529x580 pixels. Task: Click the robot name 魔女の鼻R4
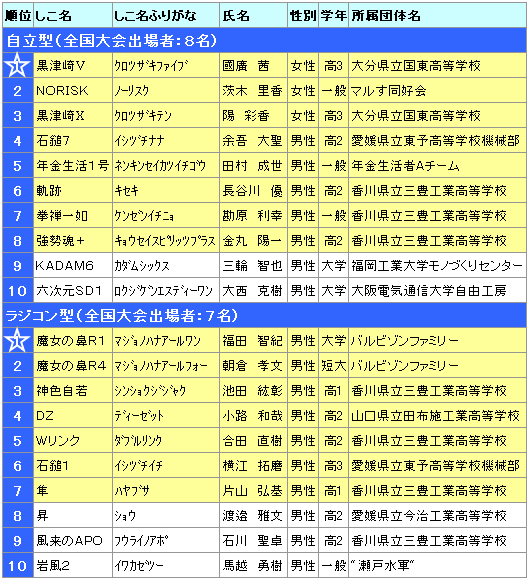pos(71,365)
